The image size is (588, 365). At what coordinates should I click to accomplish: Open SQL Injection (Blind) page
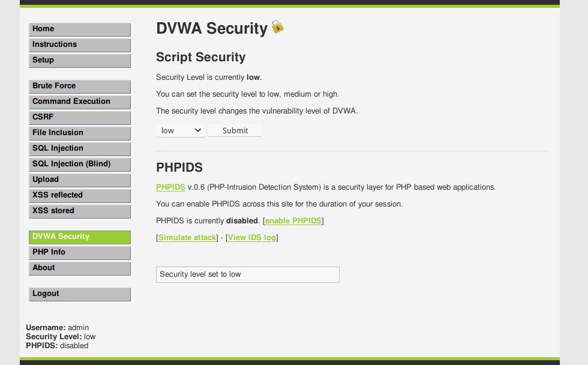pos(79,164)
